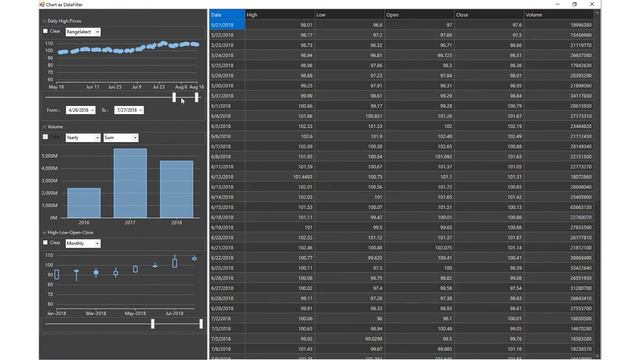
Task: Select the 5/21/2018 date cell
Action: click(227, 25)
